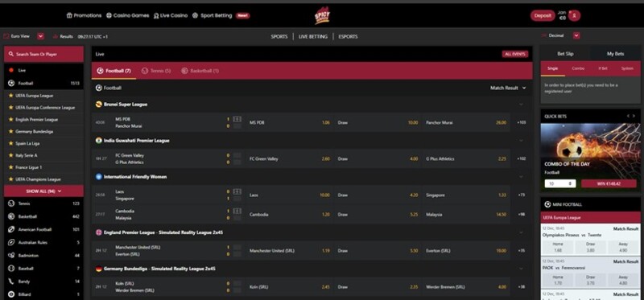Choose the American Football sidebar icon

(11, 229)
